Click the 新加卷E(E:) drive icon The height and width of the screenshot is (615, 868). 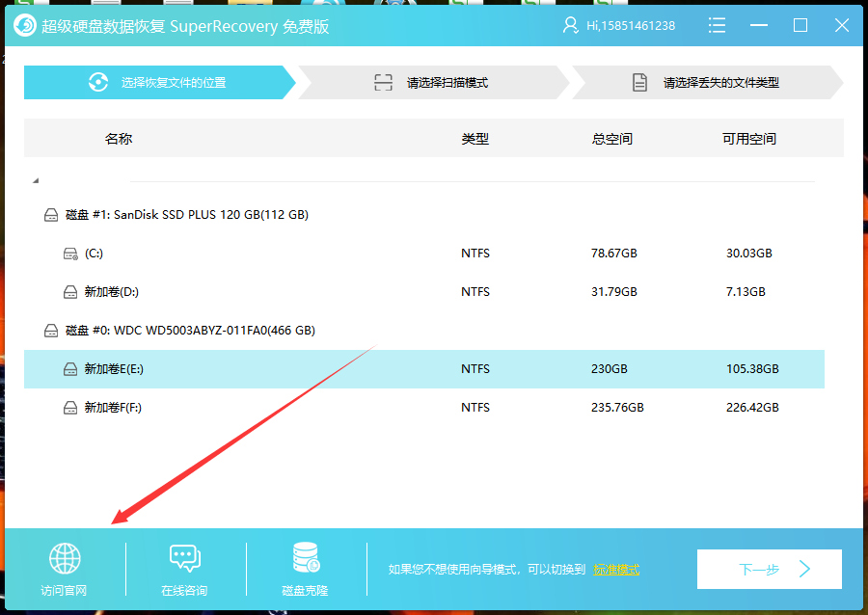[x=70, y=369]
